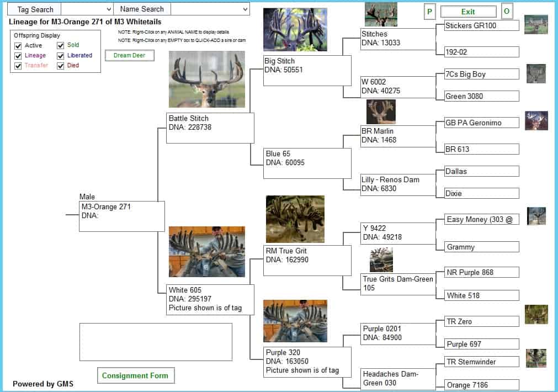Click the RM True Grit antler photo
This screenshot has width=558, height=392.
pos(295,219)
